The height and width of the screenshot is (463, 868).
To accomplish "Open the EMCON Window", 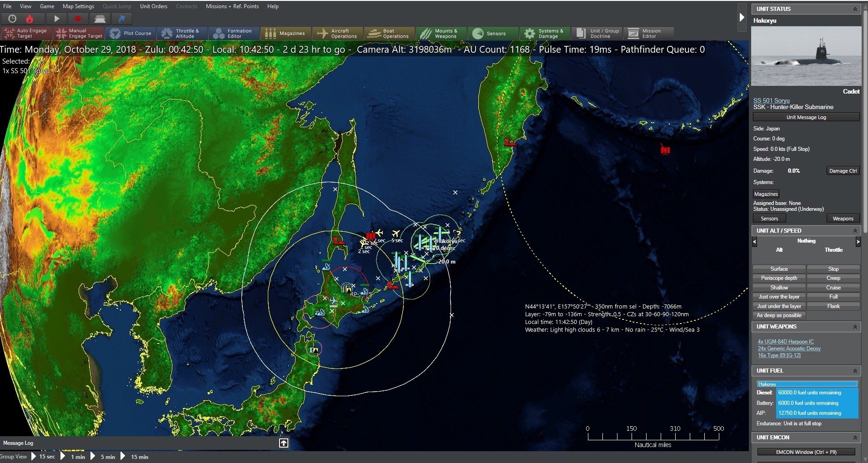I will [806, 452].
